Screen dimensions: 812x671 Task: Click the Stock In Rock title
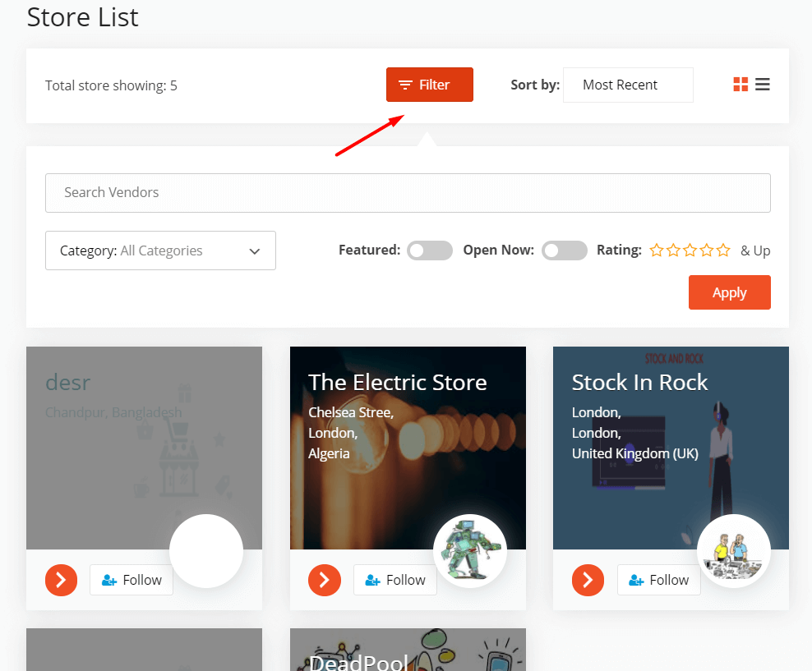pos(639,383)
